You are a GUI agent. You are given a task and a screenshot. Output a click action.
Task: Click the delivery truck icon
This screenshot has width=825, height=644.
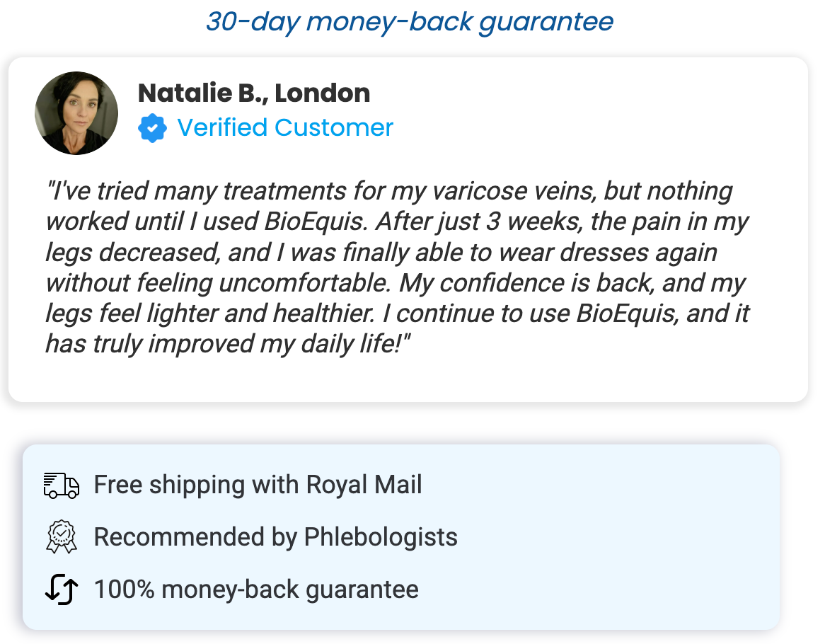[x=61, y=485]
